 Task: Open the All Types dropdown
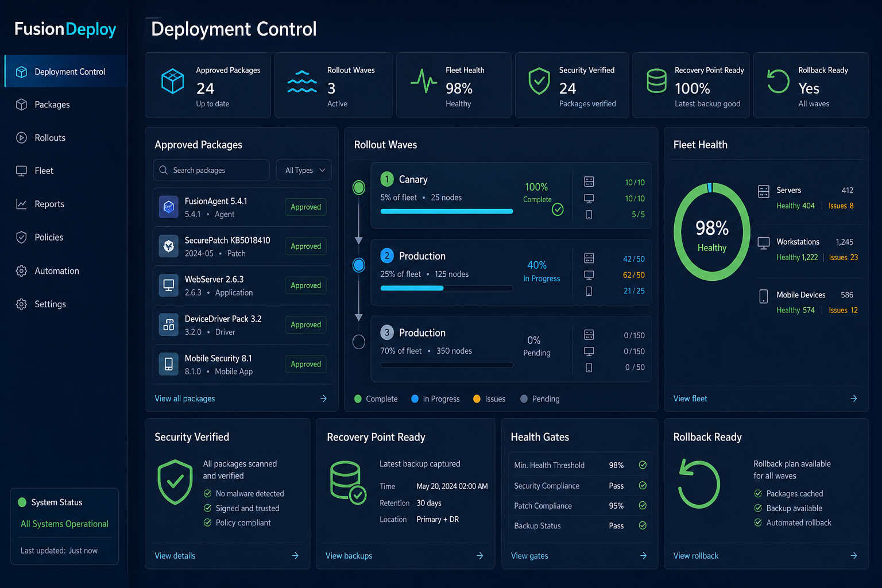click(x=304, y=170)
